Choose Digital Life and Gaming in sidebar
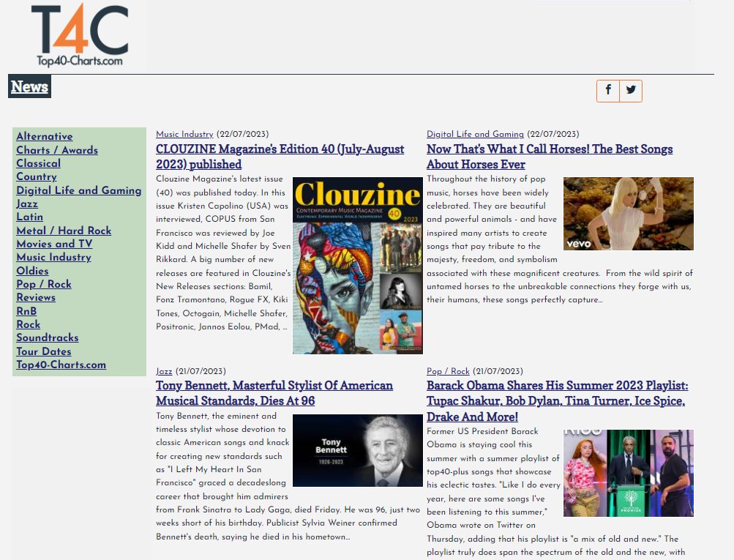734x560 pixels. pos(78,190)
